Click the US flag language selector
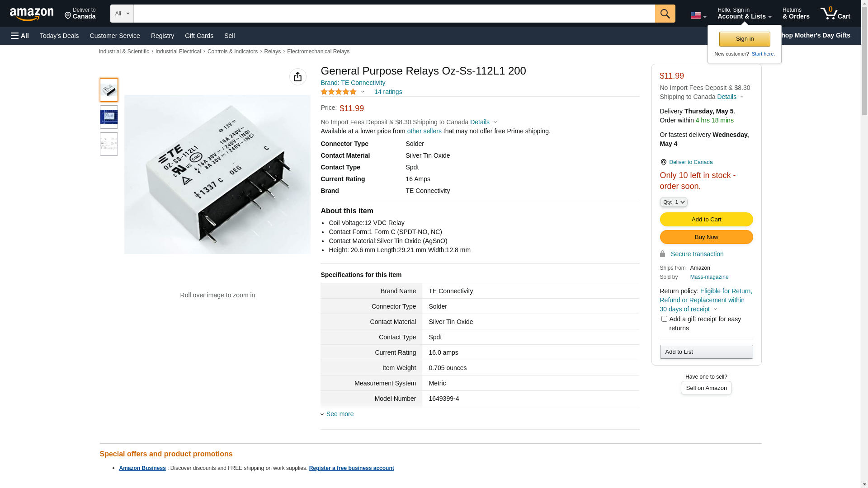Image resolution: width=868 pixels, height=488 pixels. coord(698,15)
